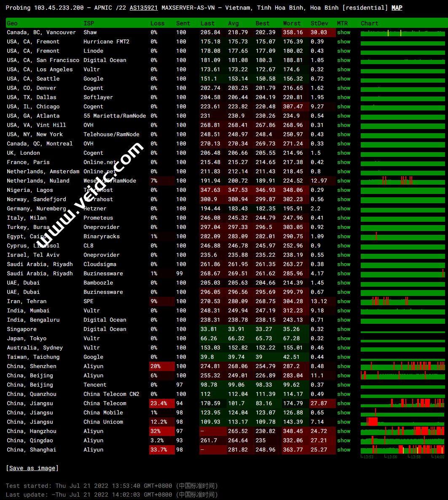
Task: Select the China Telecom CN2 ISP cell
Action: [x=111, y=394]
